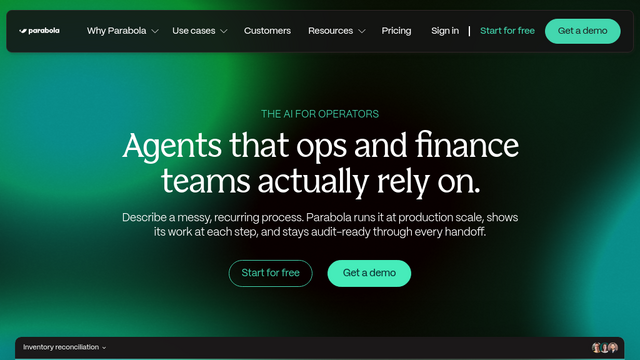This screenshot has height=360, width=640.
Task: Open the Pricing page
Action: coord(396,31)
